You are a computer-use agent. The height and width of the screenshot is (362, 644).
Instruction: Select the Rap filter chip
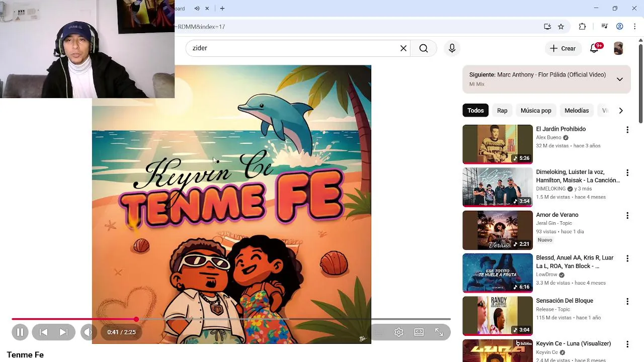(502, 111)
